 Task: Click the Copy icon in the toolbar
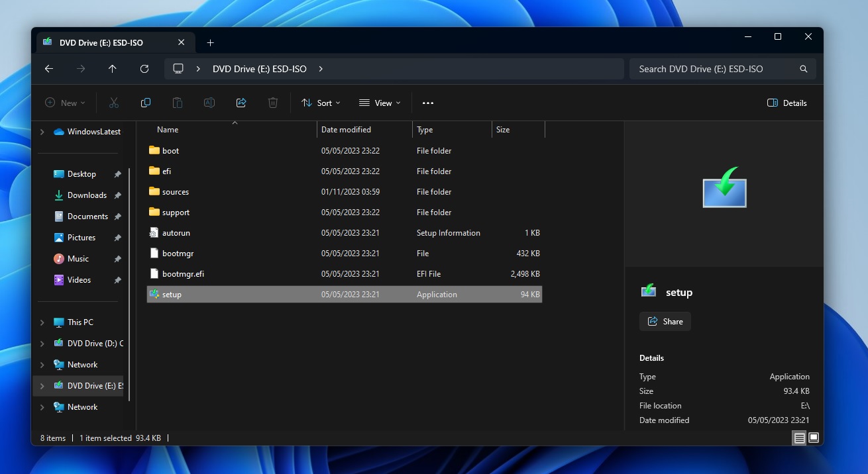(145, 103)
